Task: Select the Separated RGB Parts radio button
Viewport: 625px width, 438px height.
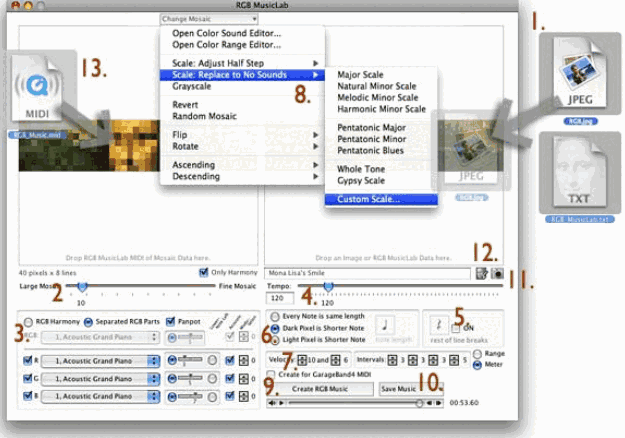Action: point(88,322)
